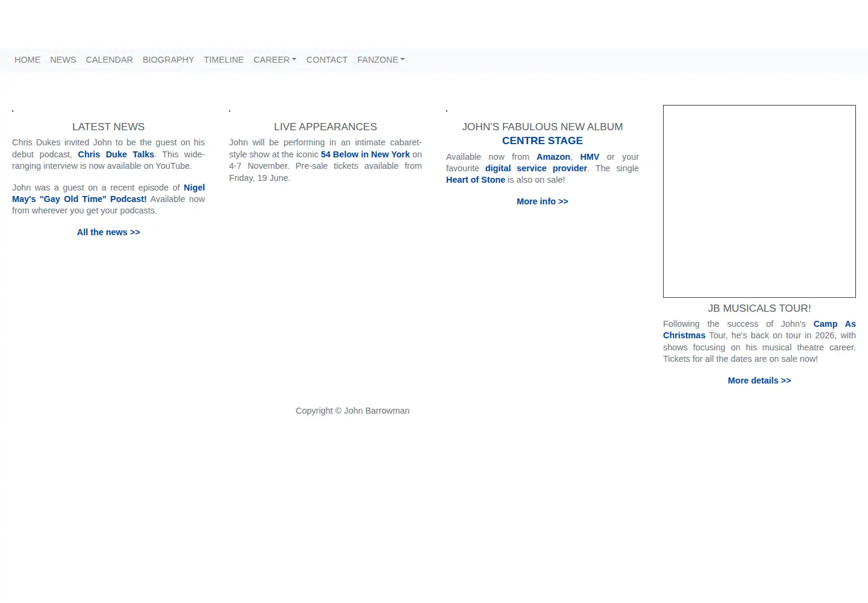
Task: Open the Heart of Stone single link
Action: coord(476,180)
